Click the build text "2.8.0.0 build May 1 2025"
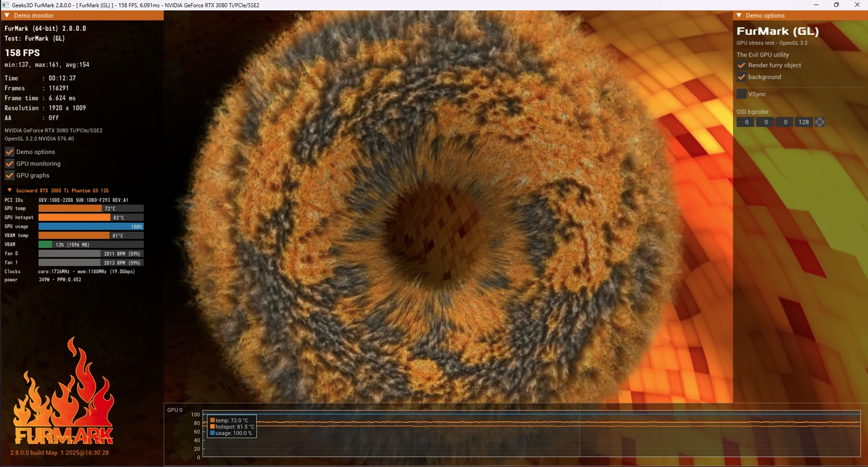The width and height of the screenshot is (868, 467). [59, 453]
